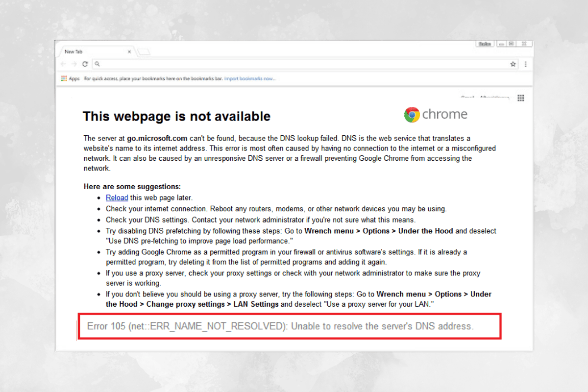Viewport: 588px width, 392px height.
Task: Open the Chrome three-dot menu
Action: (x=525, y=64)
